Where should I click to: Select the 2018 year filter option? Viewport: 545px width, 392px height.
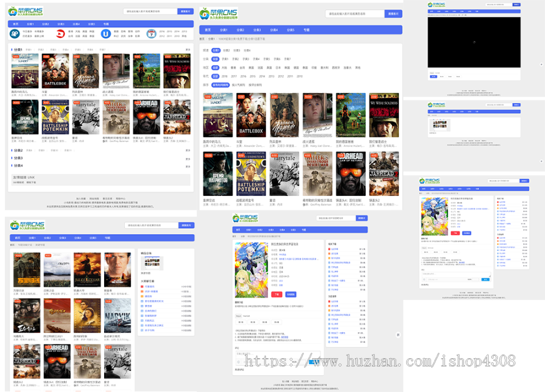[x=225, y=76]
